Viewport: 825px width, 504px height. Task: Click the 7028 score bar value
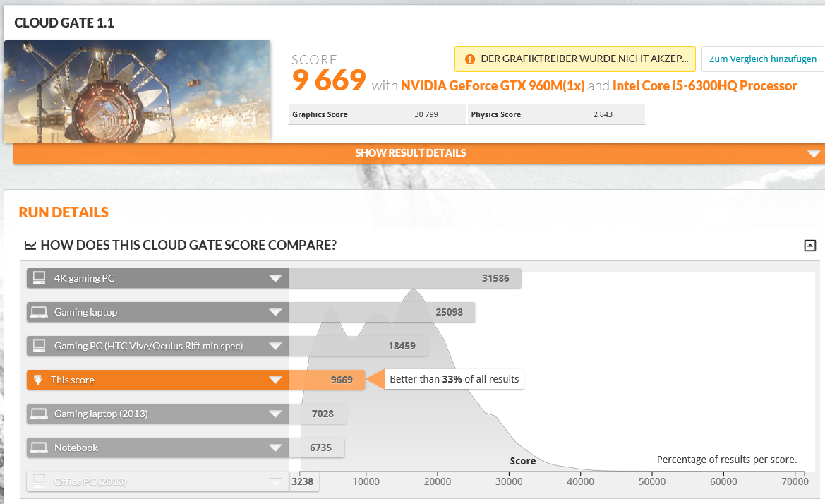(323, 414)
